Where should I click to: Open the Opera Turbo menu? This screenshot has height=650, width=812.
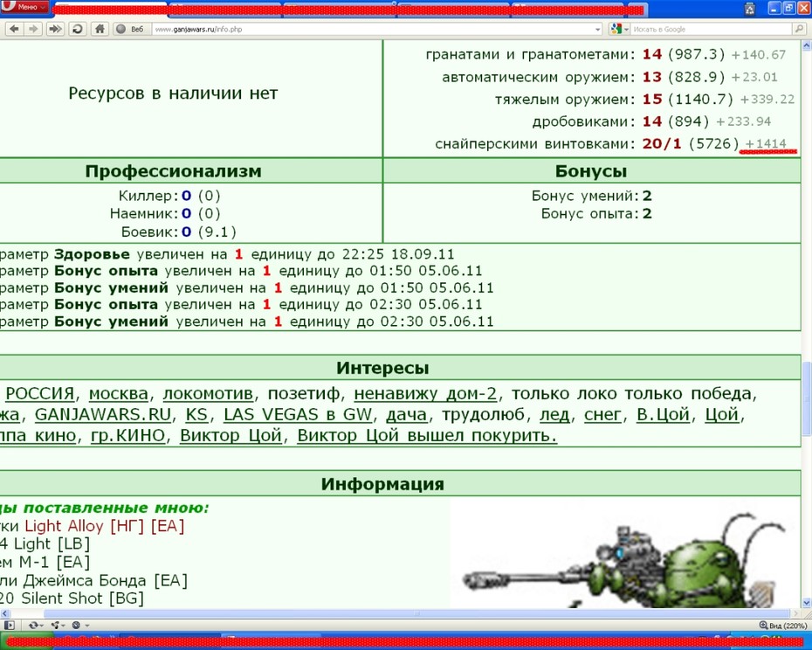tap(79, 626)
